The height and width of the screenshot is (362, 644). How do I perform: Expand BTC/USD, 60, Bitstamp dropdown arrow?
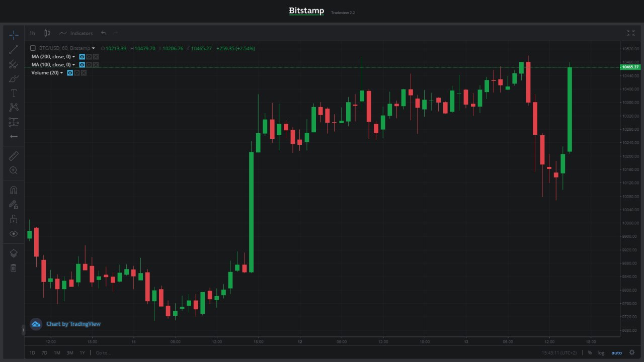(93, 49)
